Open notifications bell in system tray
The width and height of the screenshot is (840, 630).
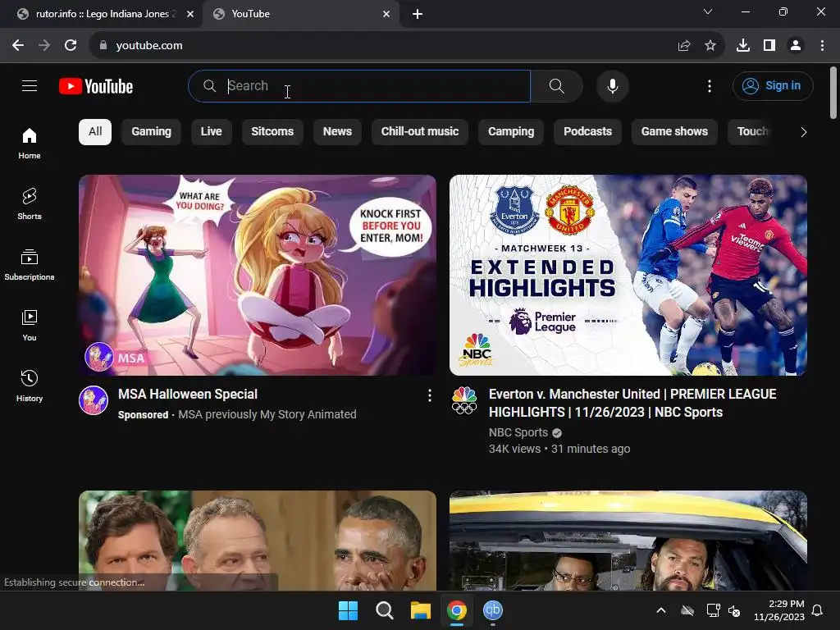pyautogui.click(x=817, y=610)
